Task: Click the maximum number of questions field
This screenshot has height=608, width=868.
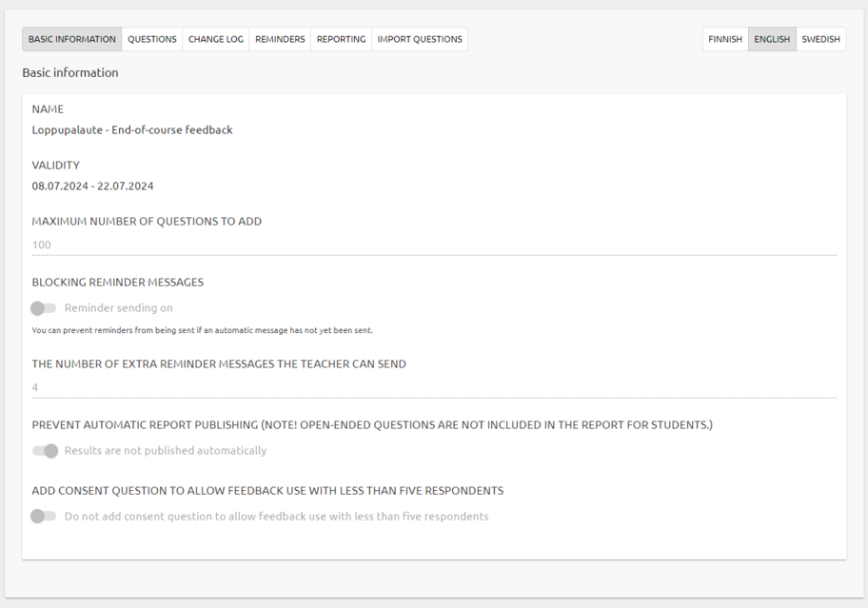Action: click(x=434, y=245)
